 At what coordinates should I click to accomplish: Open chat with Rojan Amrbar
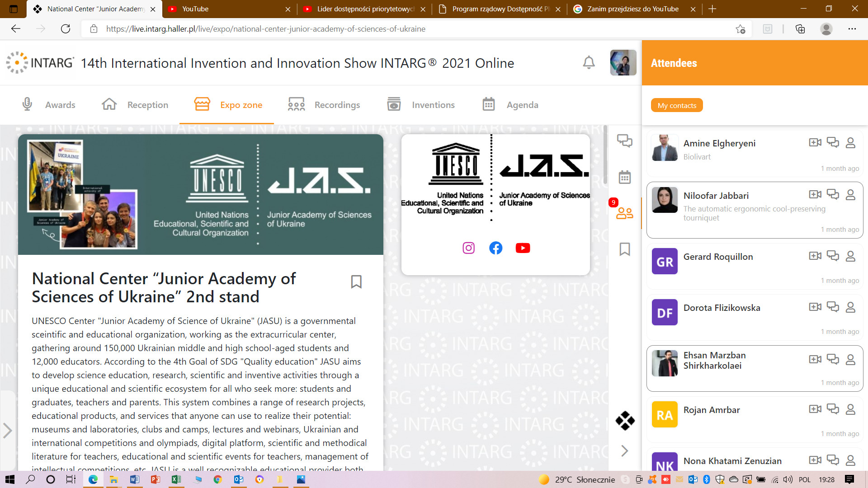[833, 409]
